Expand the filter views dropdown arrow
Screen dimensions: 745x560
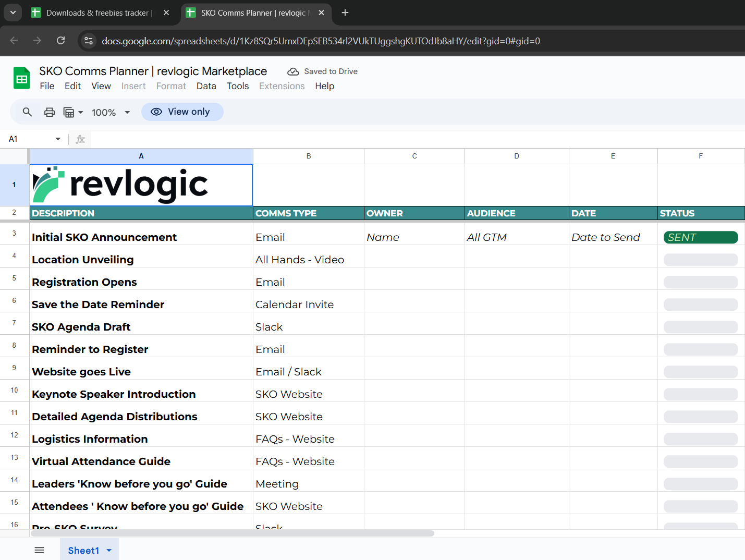(81, 112)
